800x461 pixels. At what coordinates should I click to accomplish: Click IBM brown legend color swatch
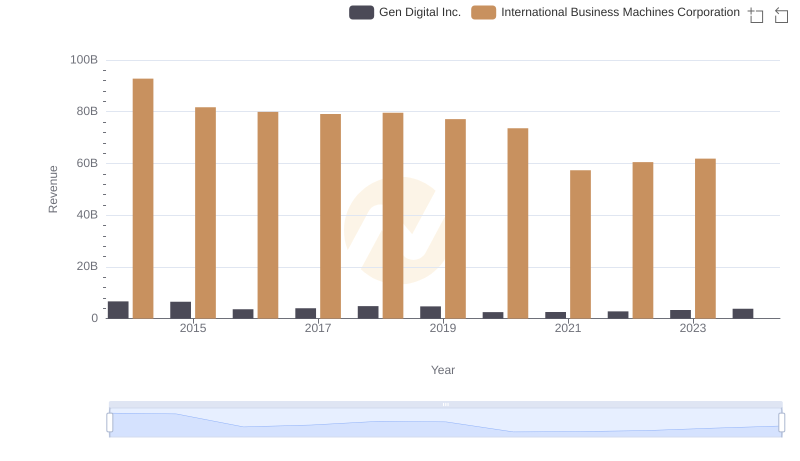tap(484, 12)
